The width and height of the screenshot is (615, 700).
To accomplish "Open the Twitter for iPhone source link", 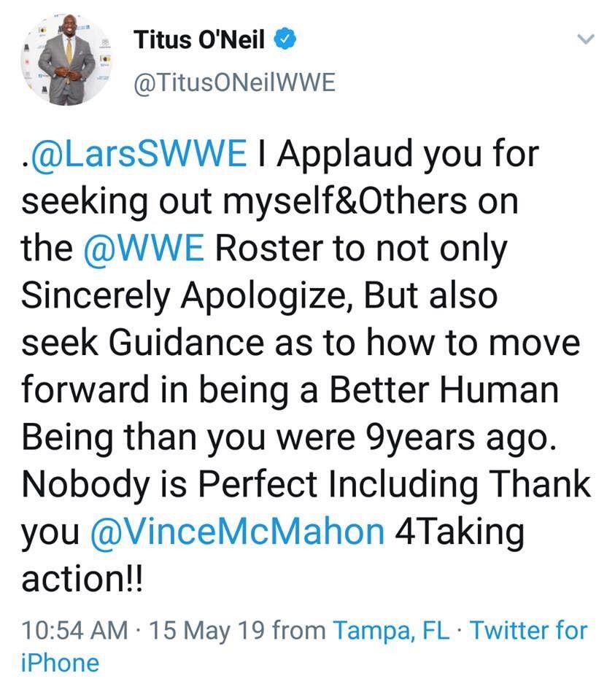I will point(528,630).
